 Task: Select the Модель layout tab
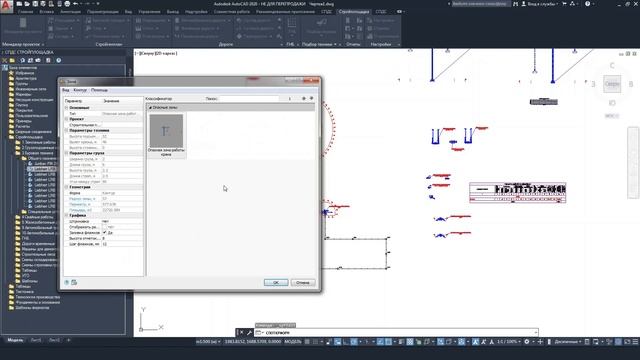15,340
